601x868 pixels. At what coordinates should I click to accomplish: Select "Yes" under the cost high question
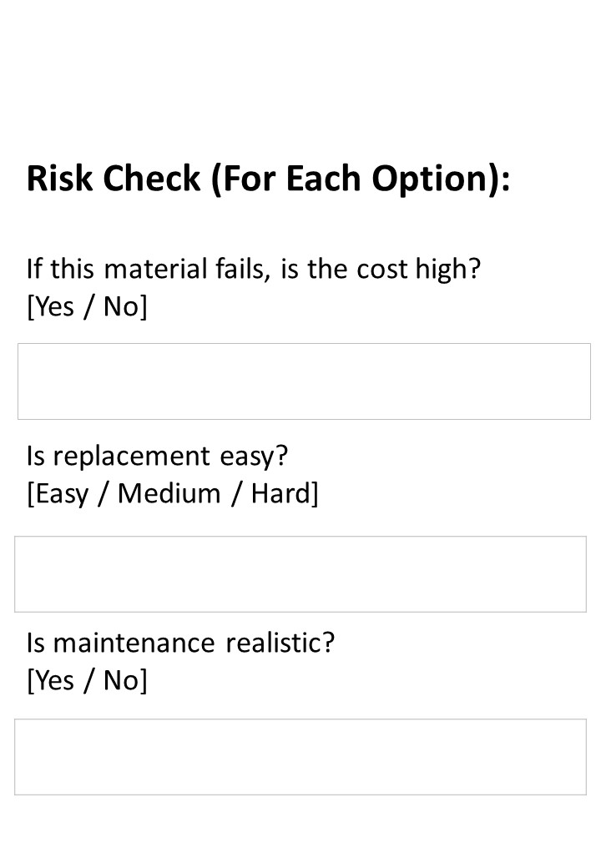tap(54, 307)
